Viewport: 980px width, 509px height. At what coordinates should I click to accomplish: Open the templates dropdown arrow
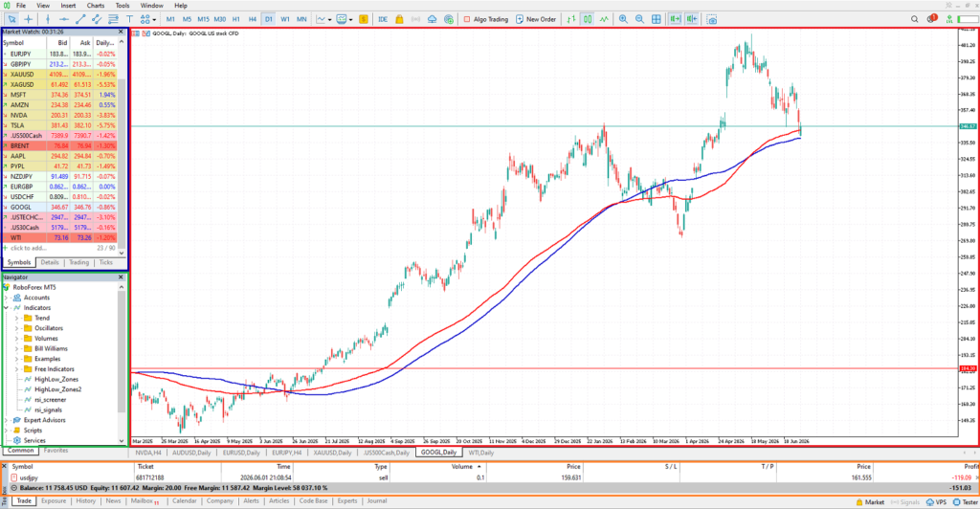click(350, 20)
